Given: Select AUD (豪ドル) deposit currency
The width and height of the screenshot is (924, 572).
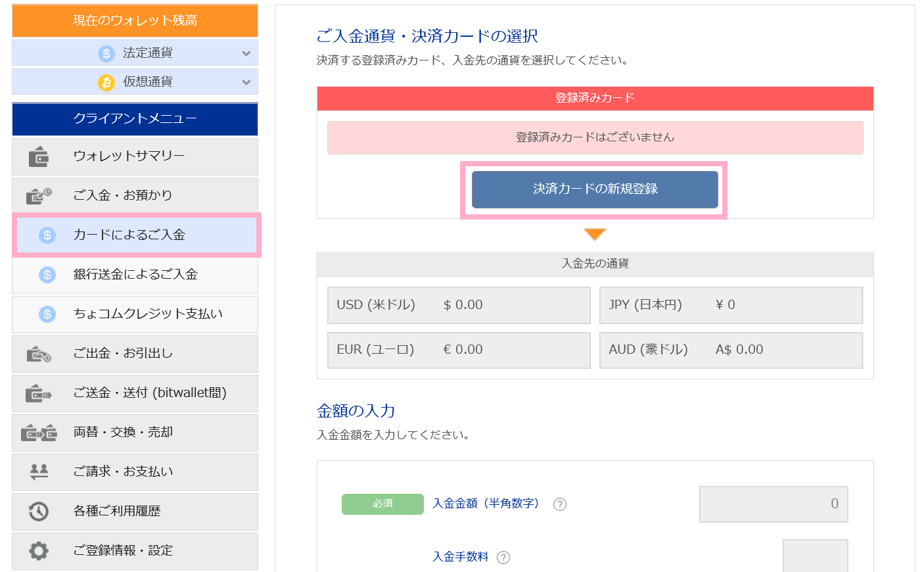Looking at the screenshot, I should pos(731,350).
